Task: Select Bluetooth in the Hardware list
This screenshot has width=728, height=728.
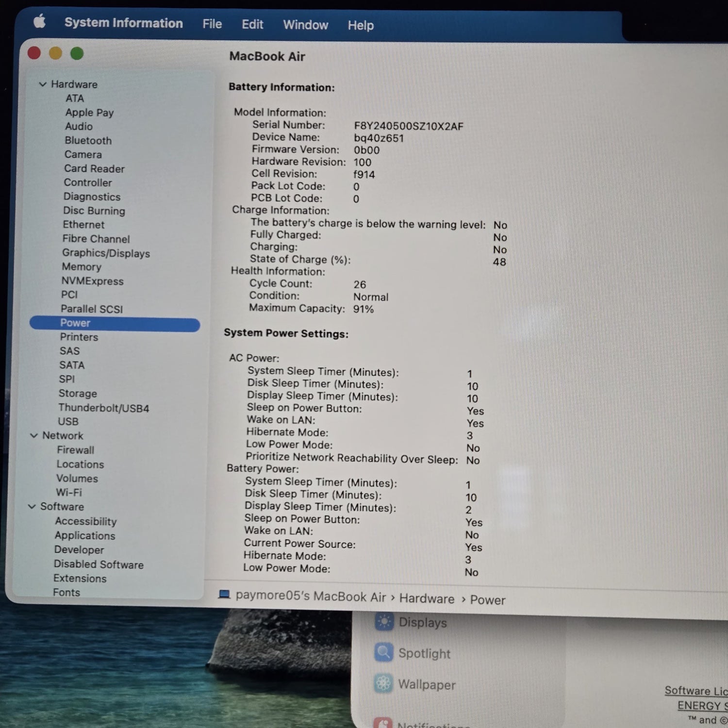Action: click(x=88, y=140)
